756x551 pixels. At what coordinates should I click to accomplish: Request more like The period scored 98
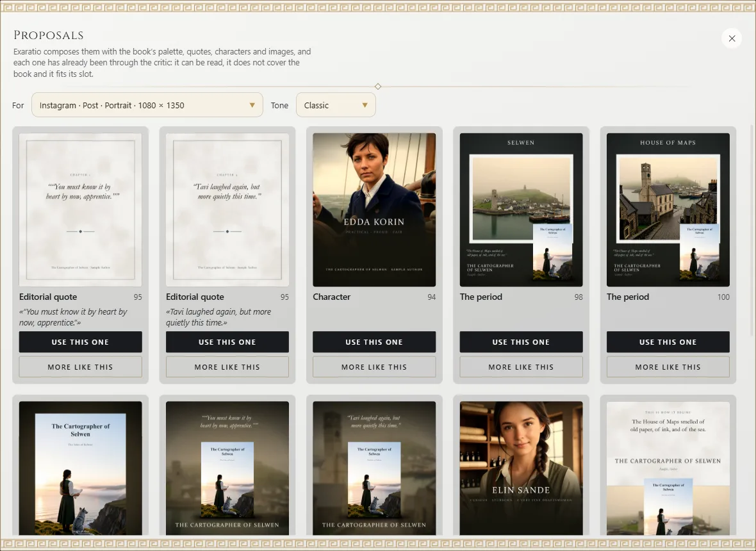click(522, 367)
